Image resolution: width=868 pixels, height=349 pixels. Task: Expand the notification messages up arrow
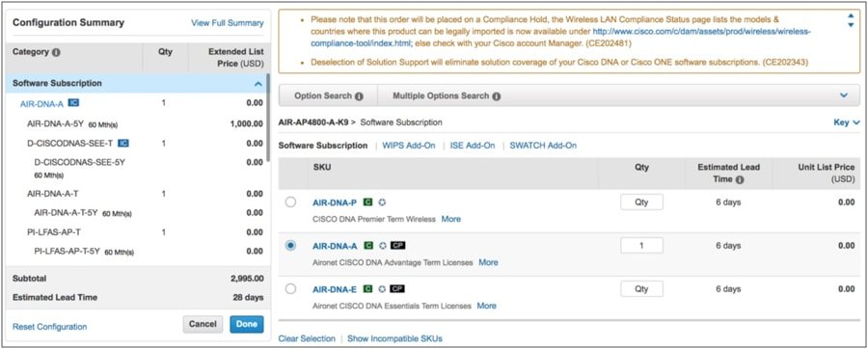(x=851, y=16)
